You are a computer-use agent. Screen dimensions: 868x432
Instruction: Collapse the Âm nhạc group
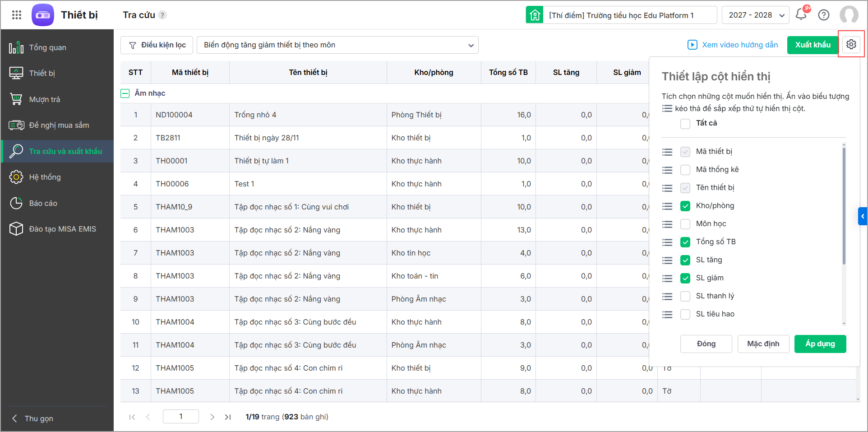[x=125, y=93]
